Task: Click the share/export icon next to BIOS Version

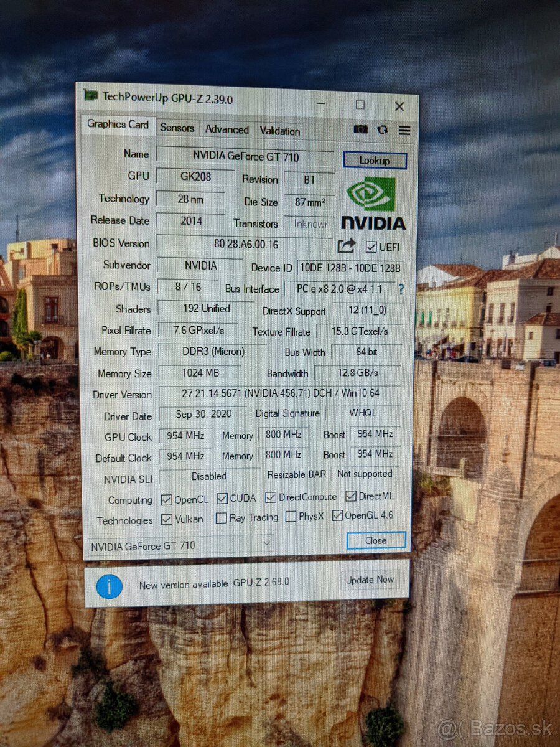Action: pos(347,246)
